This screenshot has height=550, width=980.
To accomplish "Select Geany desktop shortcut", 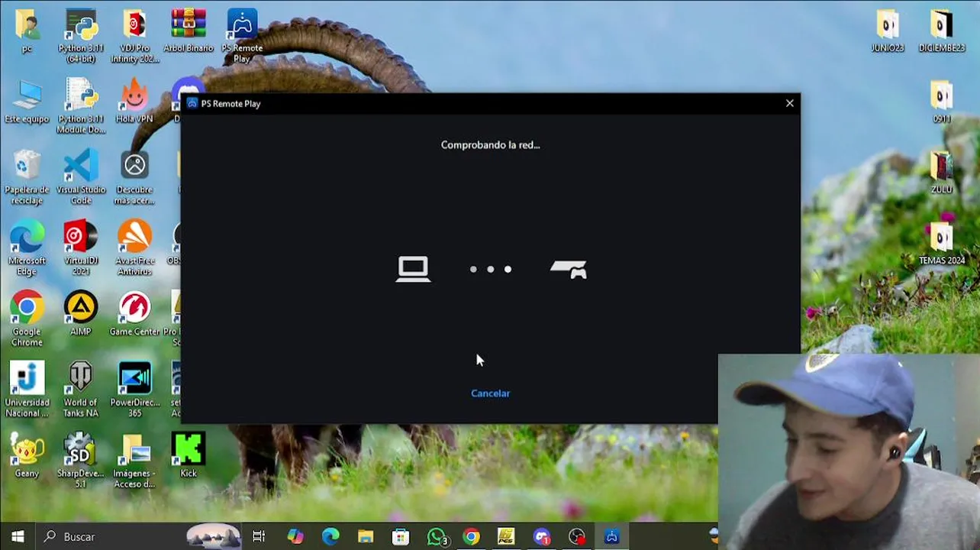I will (x=27, y=456).
